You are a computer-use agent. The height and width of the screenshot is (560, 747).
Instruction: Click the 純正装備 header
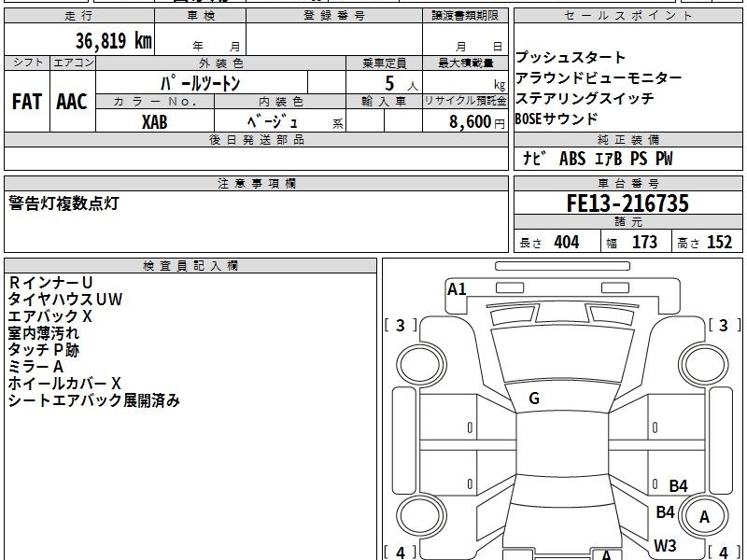[627, 140]
